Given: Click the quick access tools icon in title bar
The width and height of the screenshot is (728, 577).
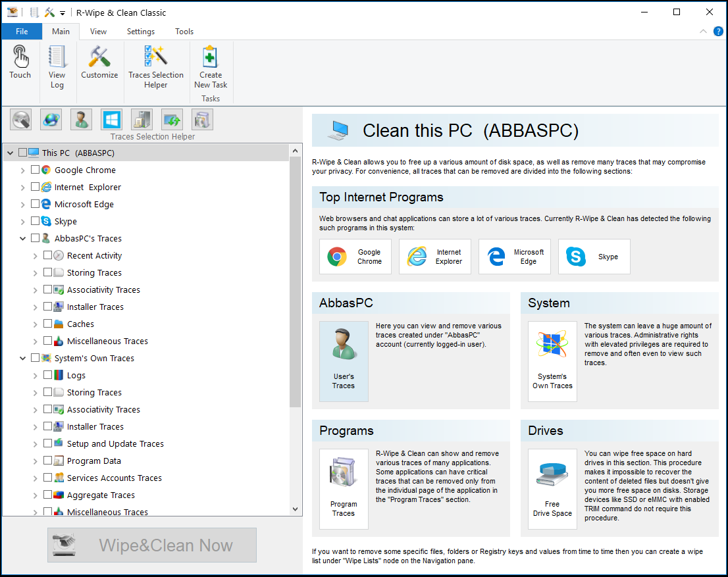Looking at the screenshot, I should click(x=49, y=13).
